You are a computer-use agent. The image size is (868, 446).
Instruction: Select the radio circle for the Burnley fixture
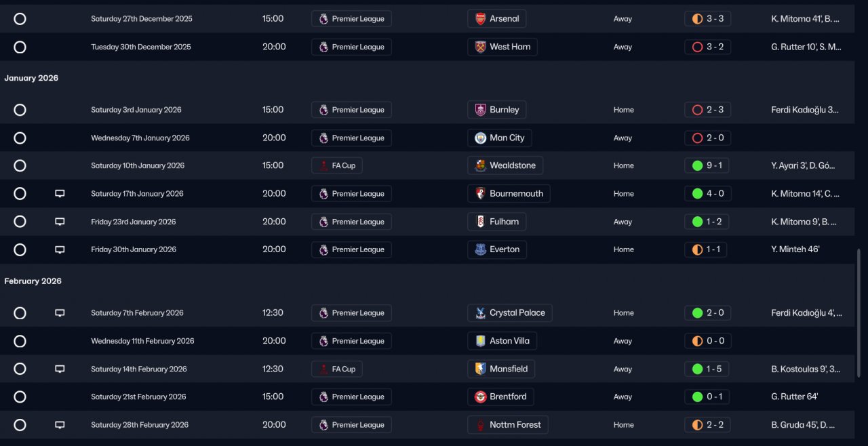tap(20, 110)
